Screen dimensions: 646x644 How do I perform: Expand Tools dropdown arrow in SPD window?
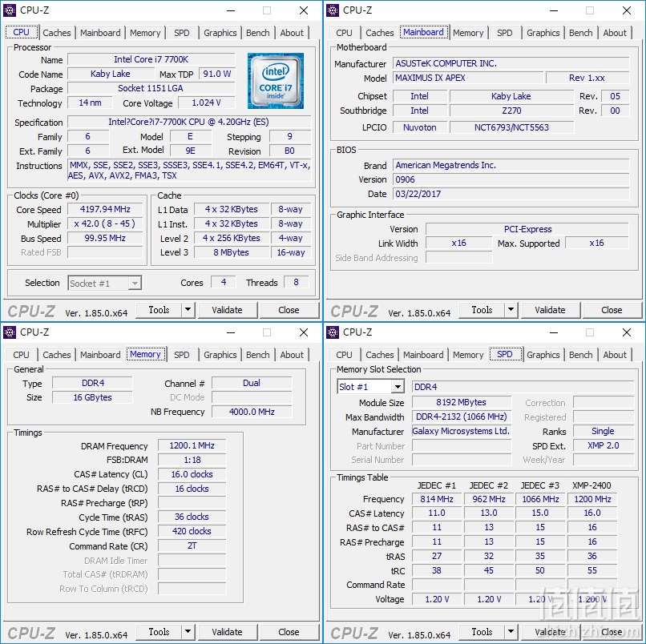(x=511, y=632)
